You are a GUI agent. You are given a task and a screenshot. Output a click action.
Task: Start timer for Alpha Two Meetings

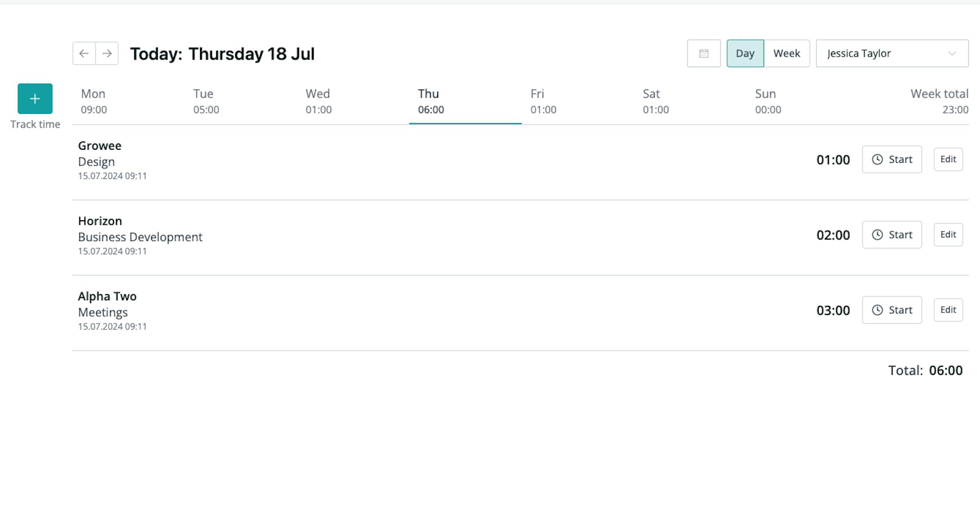point(892,310)
